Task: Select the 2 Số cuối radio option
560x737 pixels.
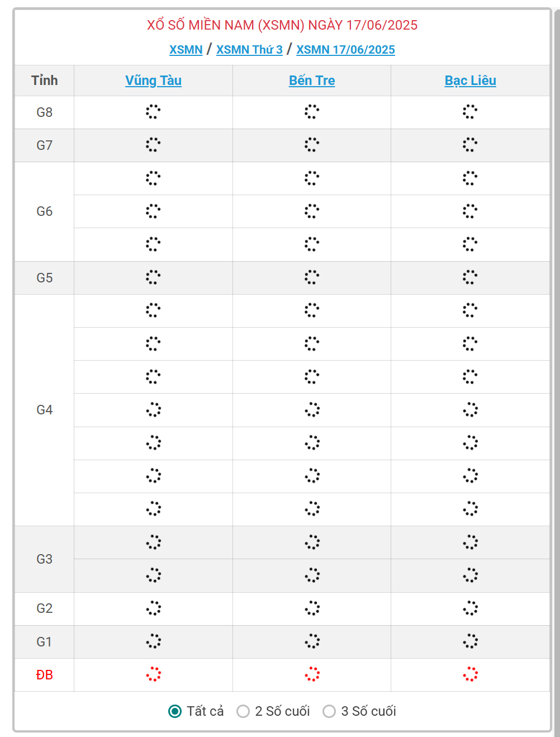Action: [x=243, y=711]
